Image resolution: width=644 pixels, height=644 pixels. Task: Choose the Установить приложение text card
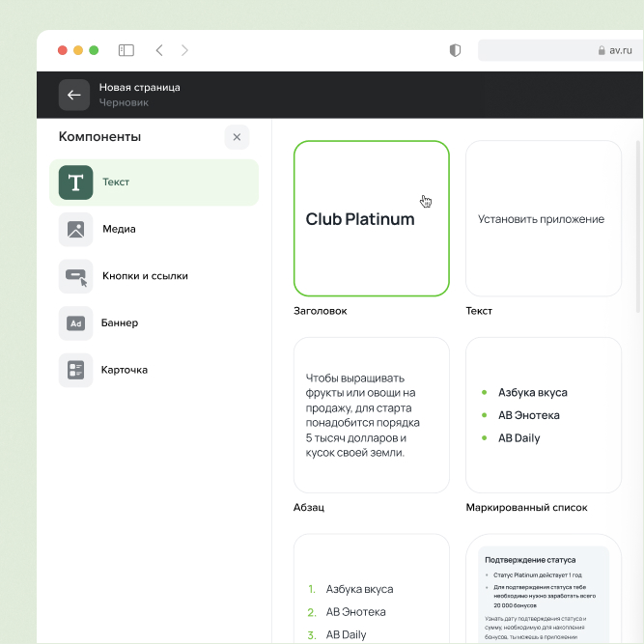pyautogui.click(x=543, y=218)
